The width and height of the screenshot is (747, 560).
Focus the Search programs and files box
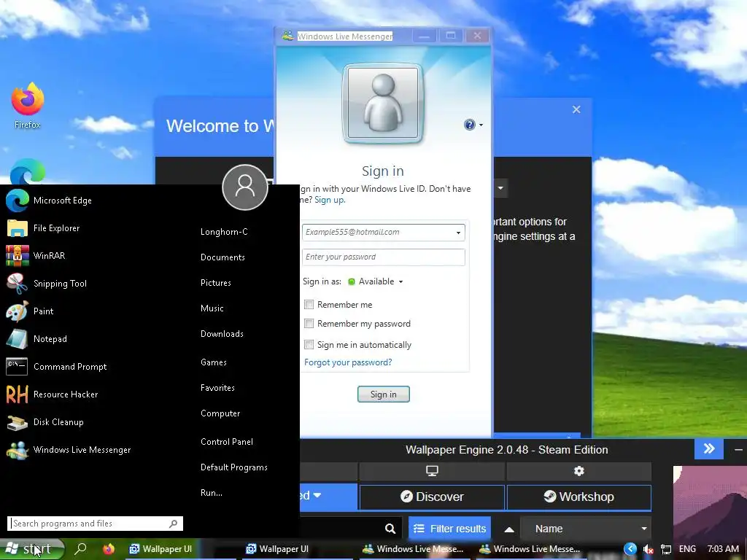[95, 524]
